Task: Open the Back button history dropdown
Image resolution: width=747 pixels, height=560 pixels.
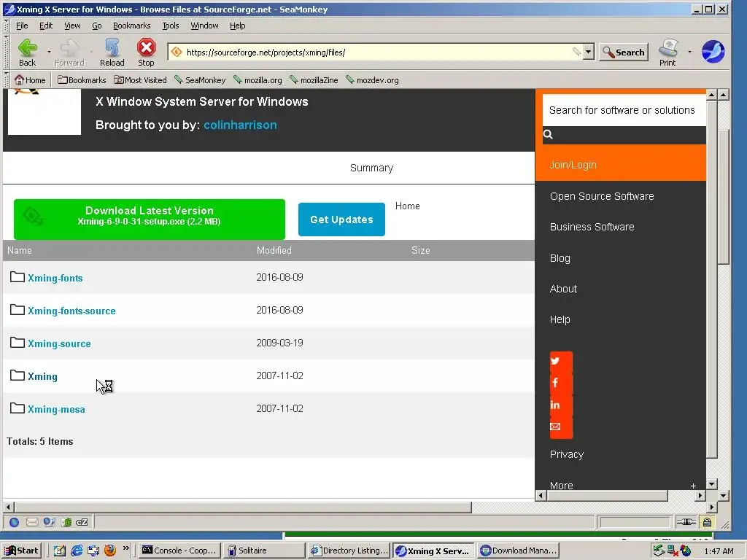Action: (x=49, y=52)
